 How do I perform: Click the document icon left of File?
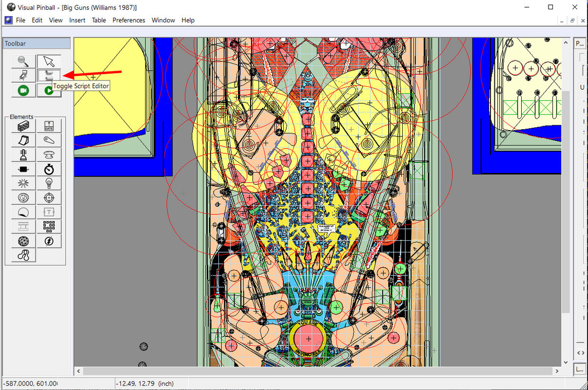pyautogui.click(x=8, y=20)
